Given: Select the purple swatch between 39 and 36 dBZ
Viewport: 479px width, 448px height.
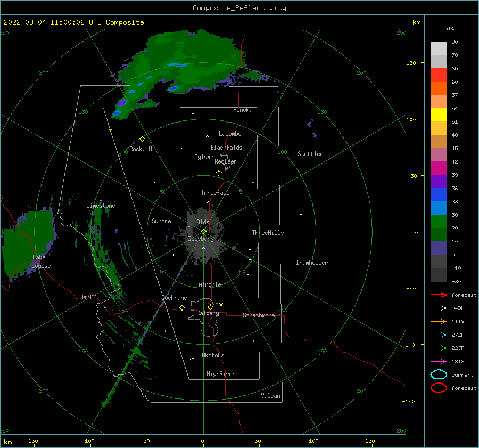Looking at the screenshot, I should point(439,181).
